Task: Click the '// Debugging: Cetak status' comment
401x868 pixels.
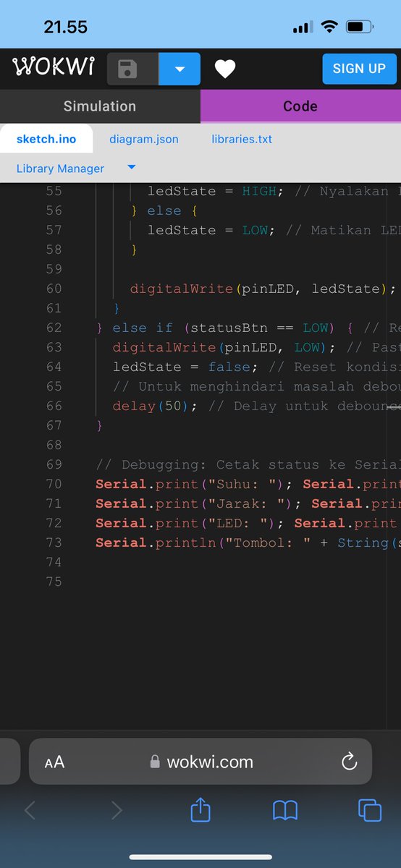Action: 248,464
